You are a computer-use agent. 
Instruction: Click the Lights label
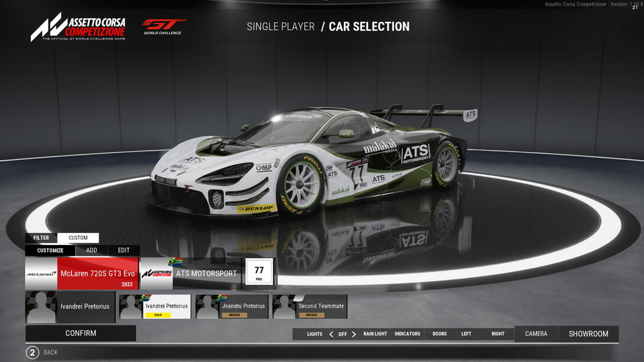tap(314, 334)
